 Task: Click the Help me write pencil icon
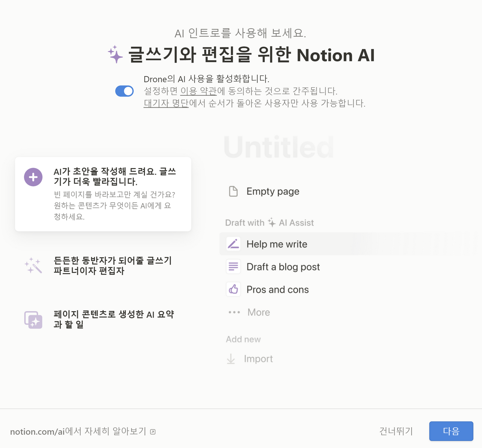233,244
